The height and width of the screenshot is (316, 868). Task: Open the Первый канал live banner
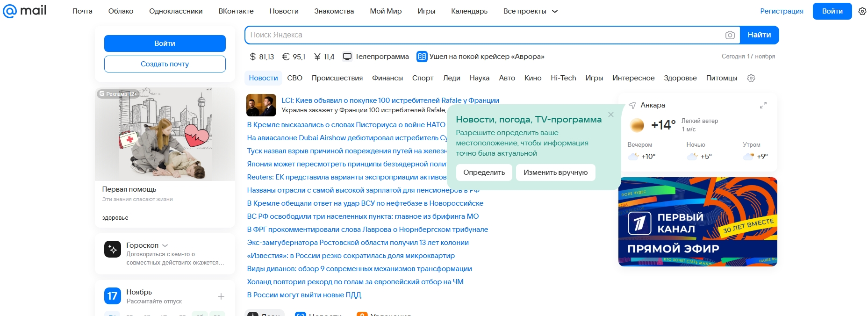click(x=697, y=222)
